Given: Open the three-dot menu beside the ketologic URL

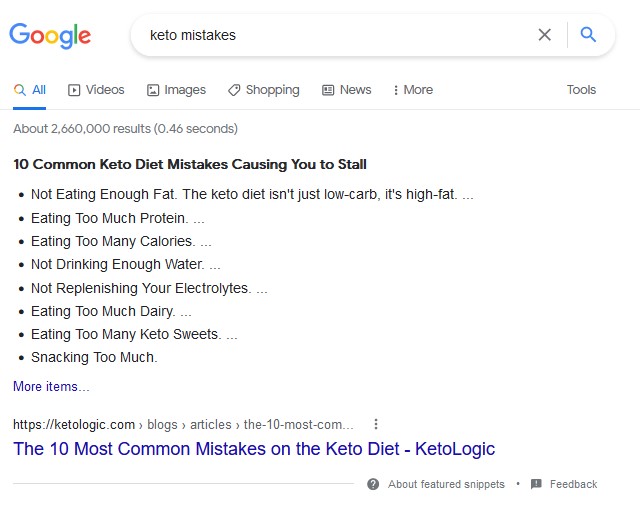Looking at the screenshot, I should pyautogui.click(x=376, y=424).
